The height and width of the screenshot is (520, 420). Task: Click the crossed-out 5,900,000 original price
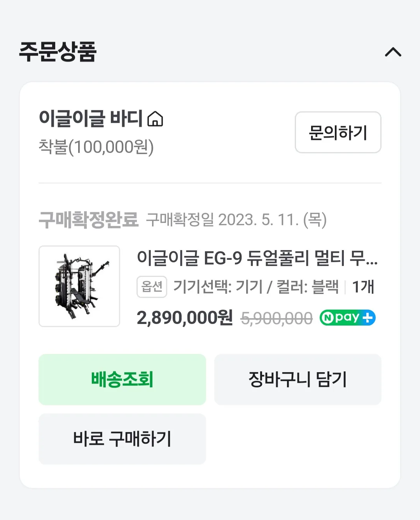[276, 319]
